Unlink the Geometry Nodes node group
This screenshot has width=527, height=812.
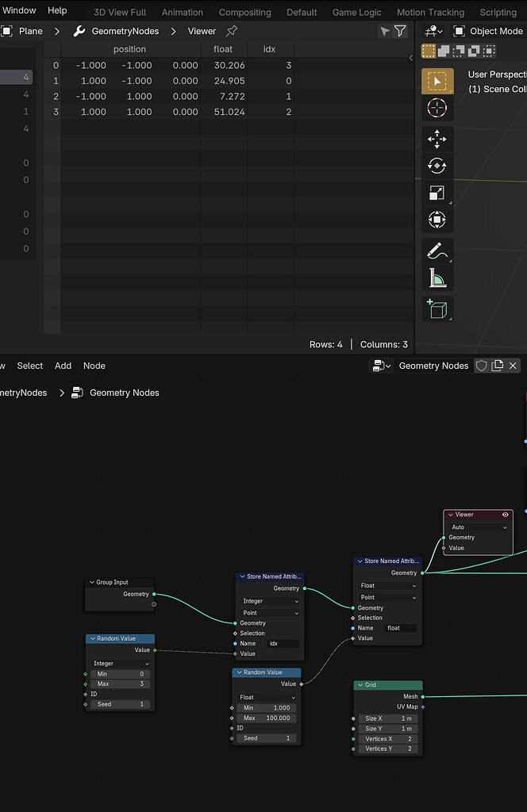point(513,366)
